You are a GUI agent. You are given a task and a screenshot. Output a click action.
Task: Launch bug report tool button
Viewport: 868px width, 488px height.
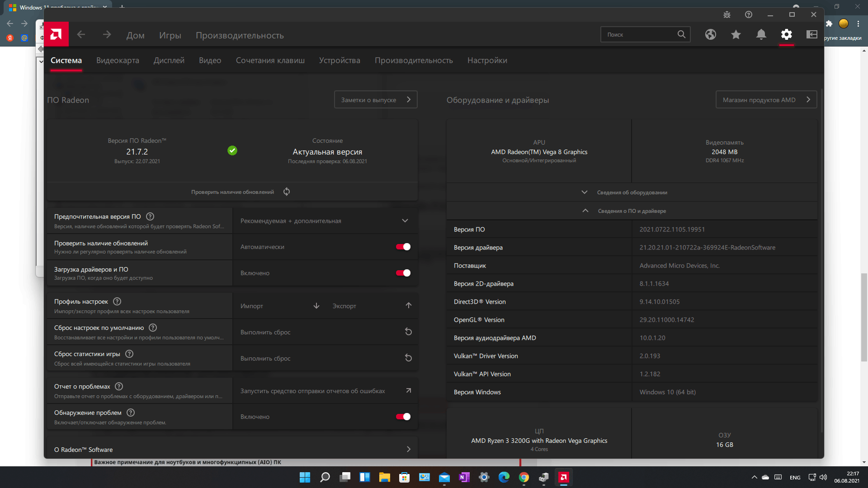point(325,391)
